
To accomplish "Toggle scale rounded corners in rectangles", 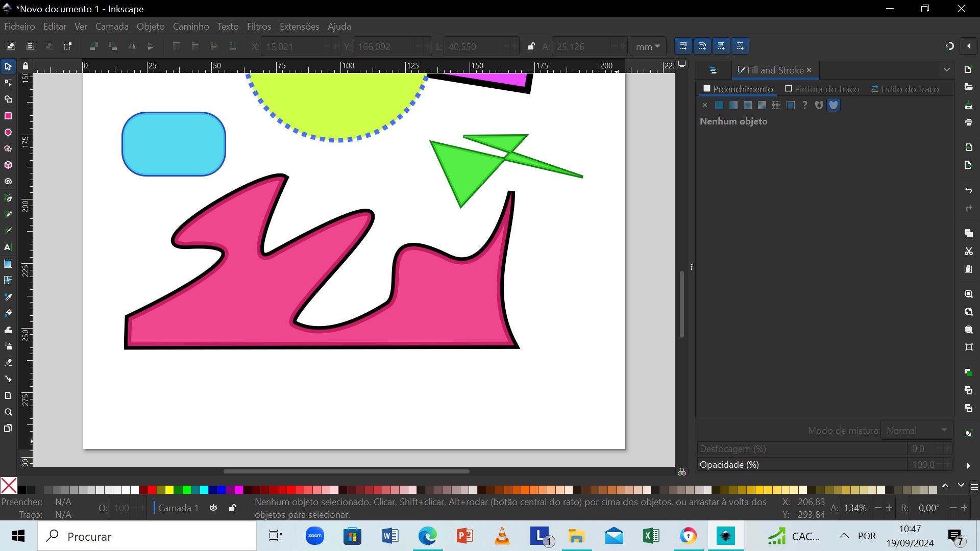I will tap(702, 46).
